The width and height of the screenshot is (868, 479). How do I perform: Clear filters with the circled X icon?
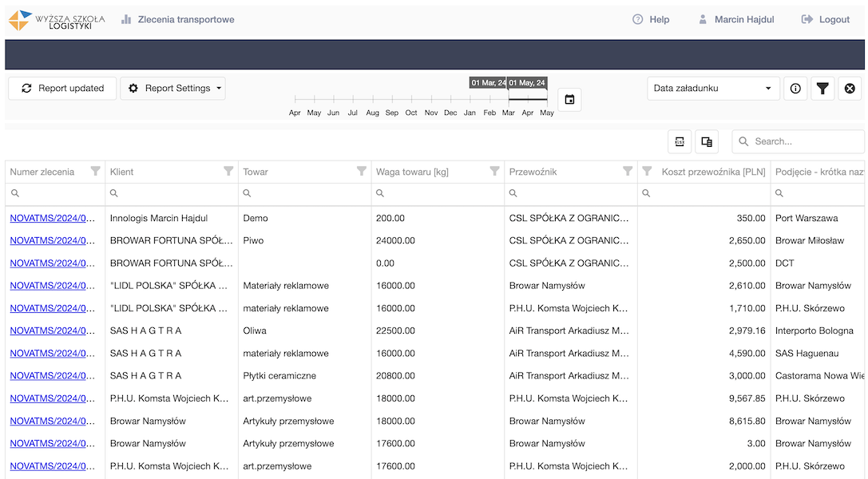tap(850, 89)
